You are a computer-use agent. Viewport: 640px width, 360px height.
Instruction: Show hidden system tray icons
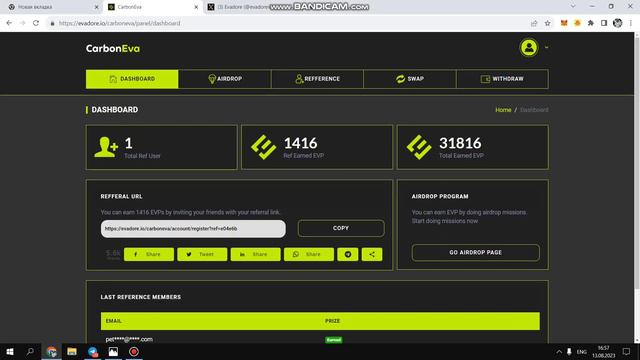coord(559,352)
